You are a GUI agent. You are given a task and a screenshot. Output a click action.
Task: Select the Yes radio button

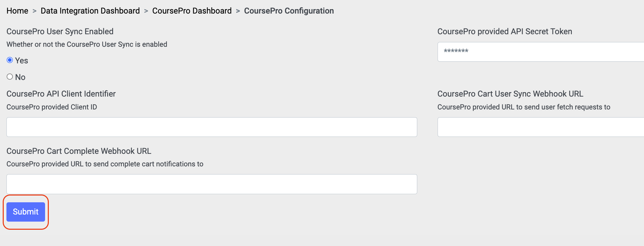click(10, 60)
